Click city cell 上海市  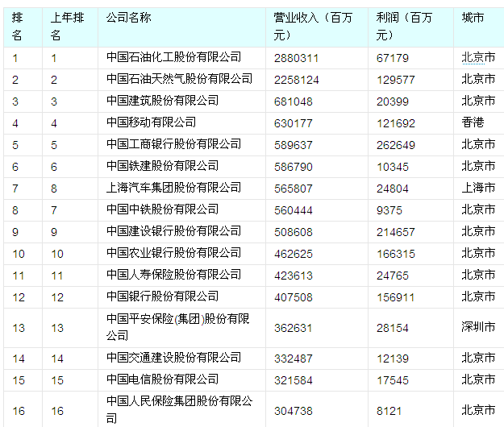(478, 188)
